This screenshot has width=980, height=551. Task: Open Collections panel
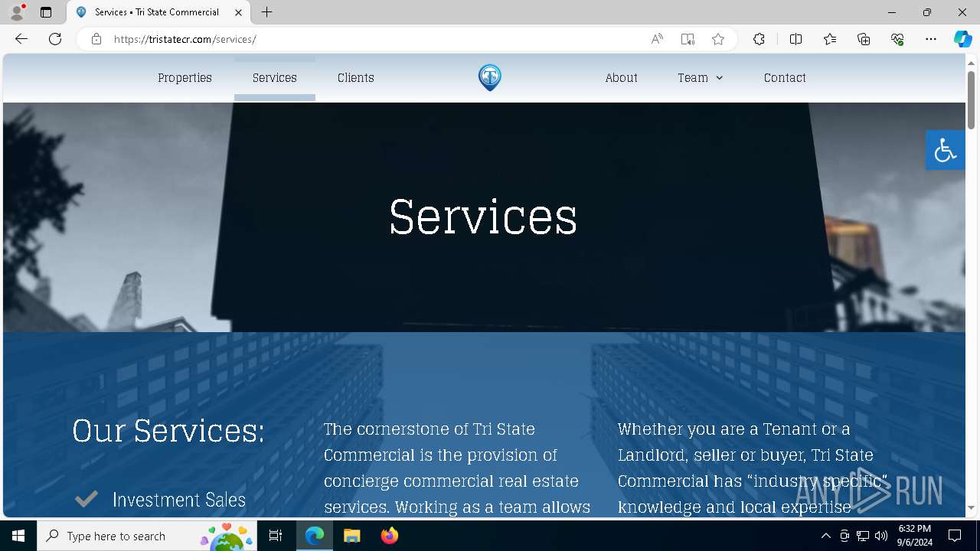coord(864,39)
